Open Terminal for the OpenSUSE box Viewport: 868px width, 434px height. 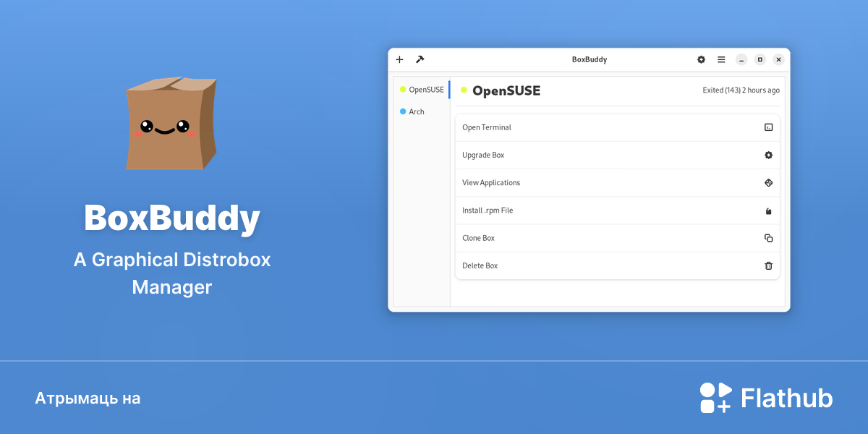tap(618, 127)
